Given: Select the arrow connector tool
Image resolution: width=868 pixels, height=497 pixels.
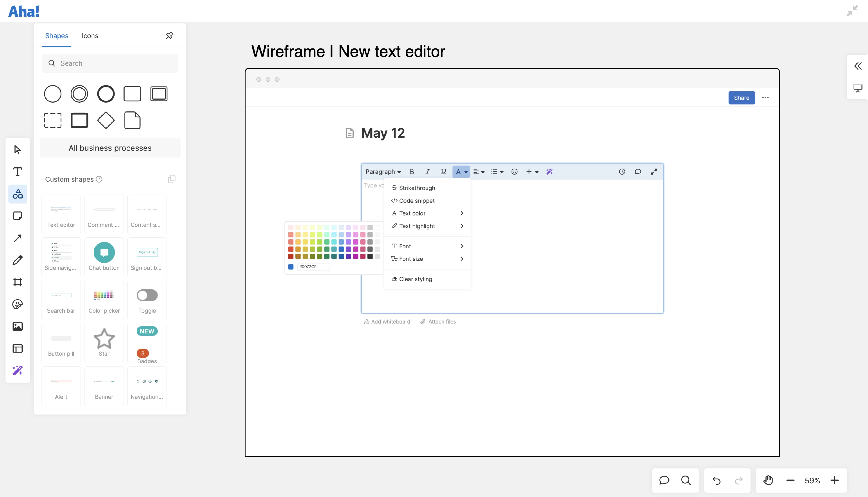Looking at the screenshot, I should 17,238.
